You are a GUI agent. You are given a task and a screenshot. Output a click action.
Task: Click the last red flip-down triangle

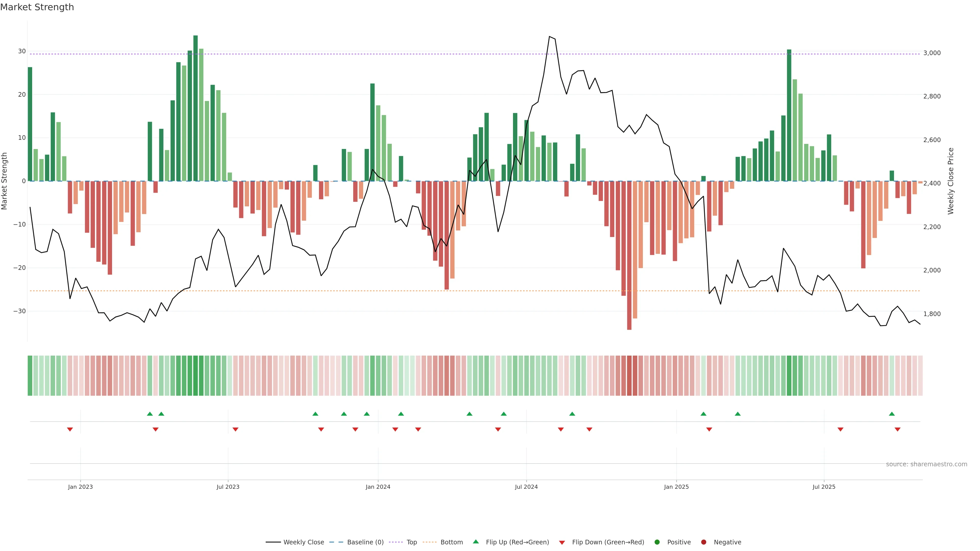click(898, 429)
